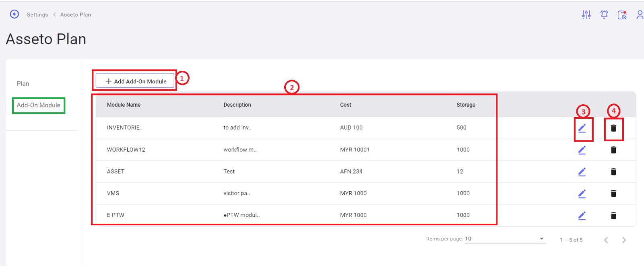Delete the WORKFLOW12 module
The height and width of the screenshot is (266, 644).
613,150
